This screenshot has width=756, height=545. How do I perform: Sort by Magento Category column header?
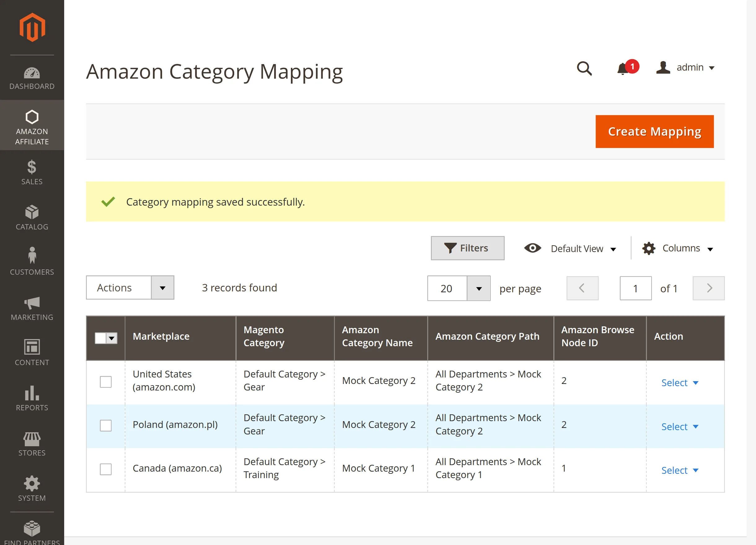point(285,338)
